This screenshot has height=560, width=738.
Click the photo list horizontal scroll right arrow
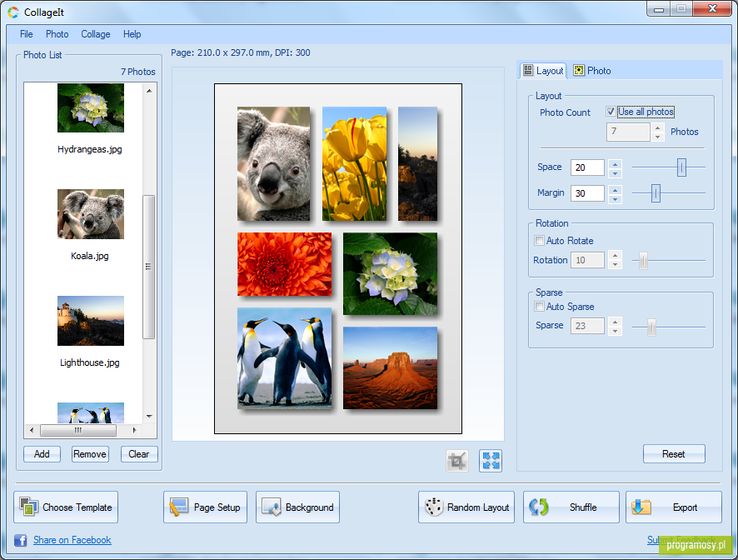pyautogui.click(x=135, y=430)
